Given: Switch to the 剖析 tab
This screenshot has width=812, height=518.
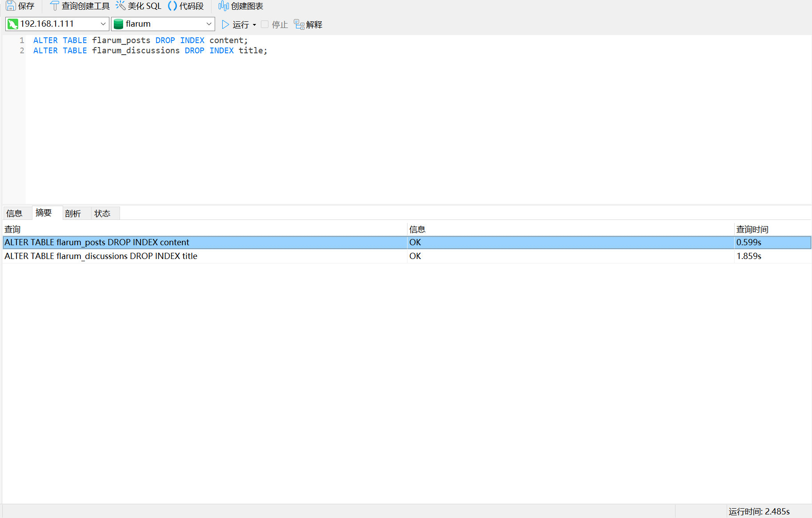Looking at the screenshot, I should (73, 213).
